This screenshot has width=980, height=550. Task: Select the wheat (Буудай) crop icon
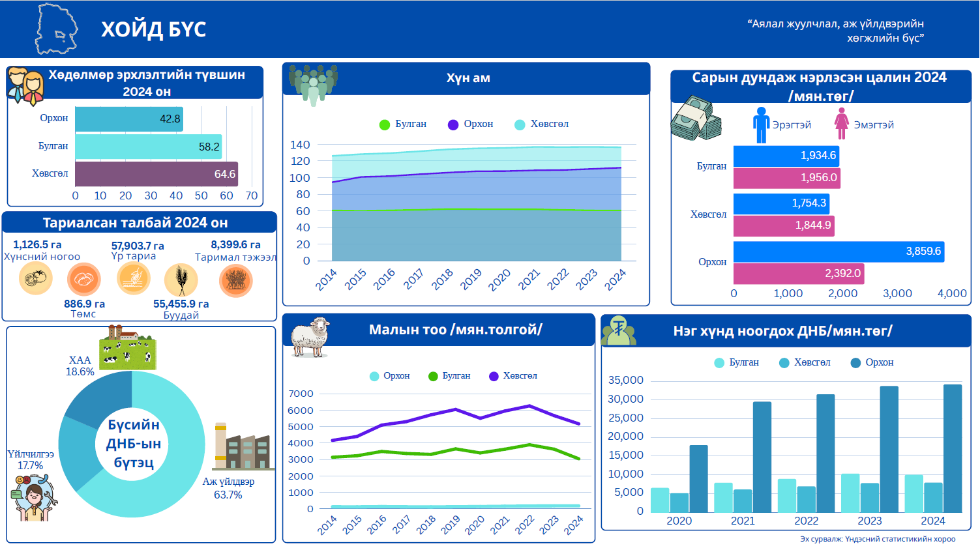181,280
